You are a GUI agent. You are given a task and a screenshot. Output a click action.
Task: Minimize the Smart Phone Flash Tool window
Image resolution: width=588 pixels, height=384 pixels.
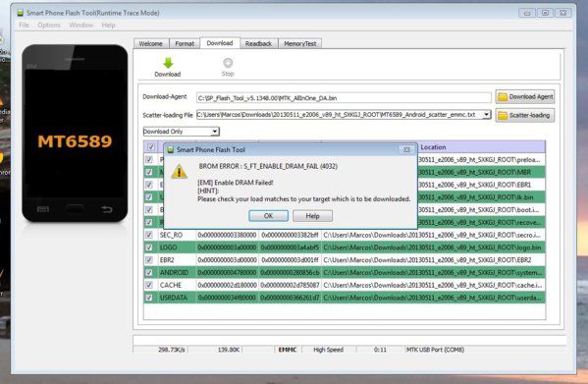(527, 13)
